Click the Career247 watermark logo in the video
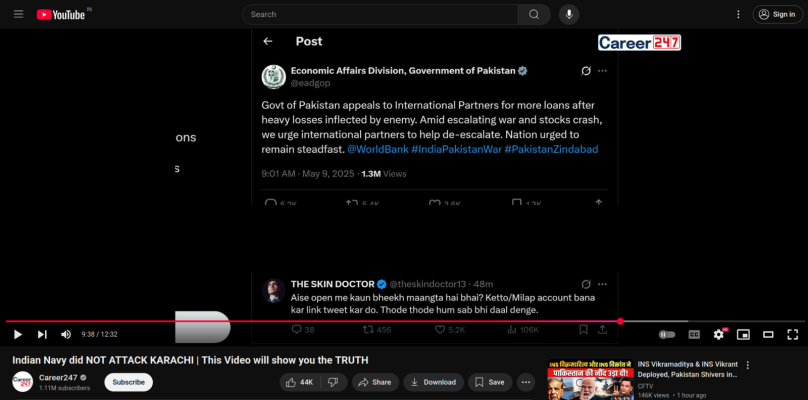 point(639,42)
